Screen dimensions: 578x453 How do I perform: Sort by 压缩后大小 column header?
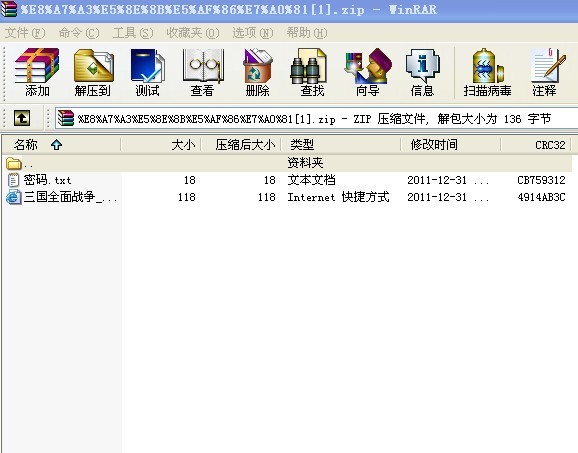point(241,144)
